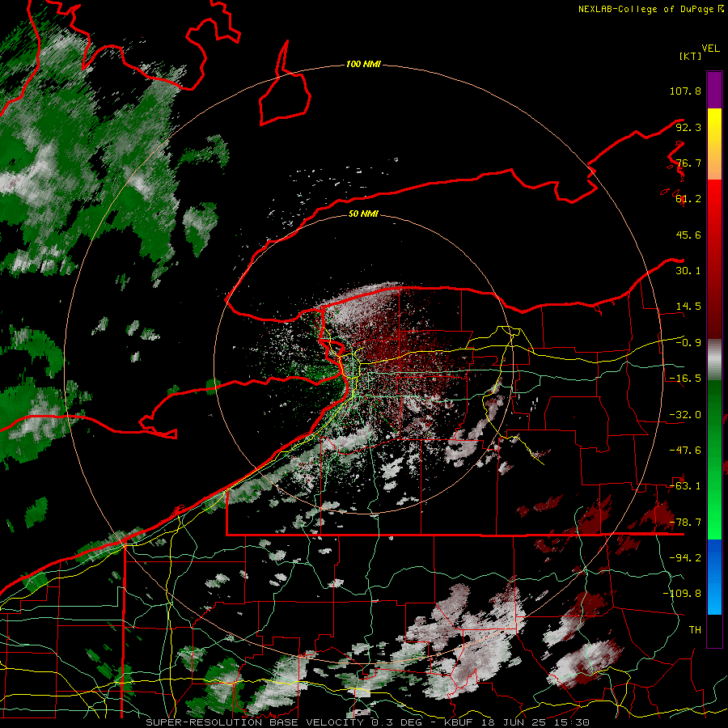Select the 107.8 velocity scale value
The image size is (728, 728).
click(685, 91)
